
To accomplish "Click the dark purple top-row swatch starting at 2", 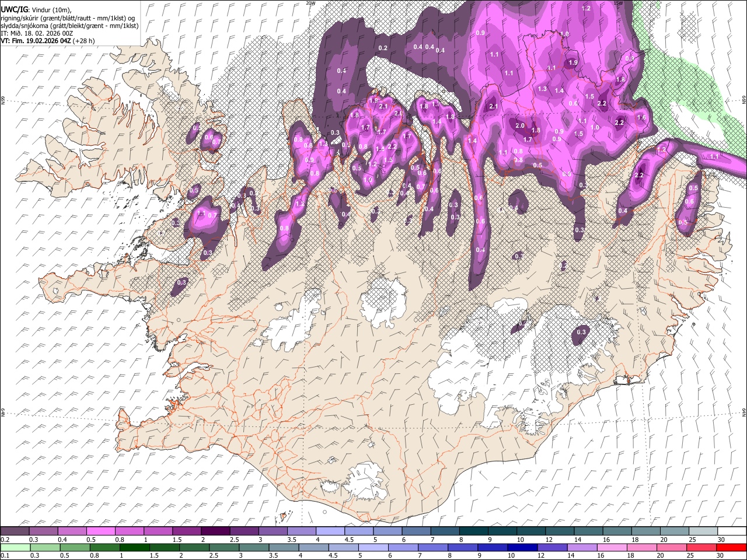I will [x=215, y=531].
